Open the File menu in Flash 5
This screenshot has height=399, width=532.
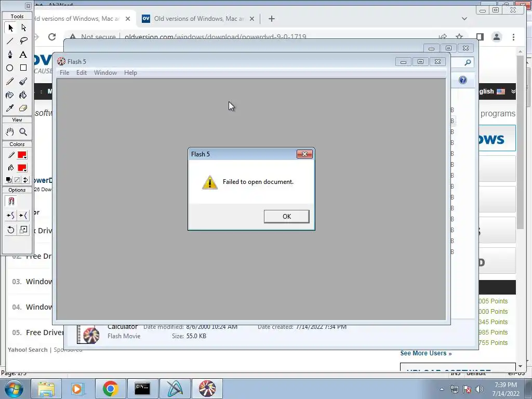coord(64,73)
